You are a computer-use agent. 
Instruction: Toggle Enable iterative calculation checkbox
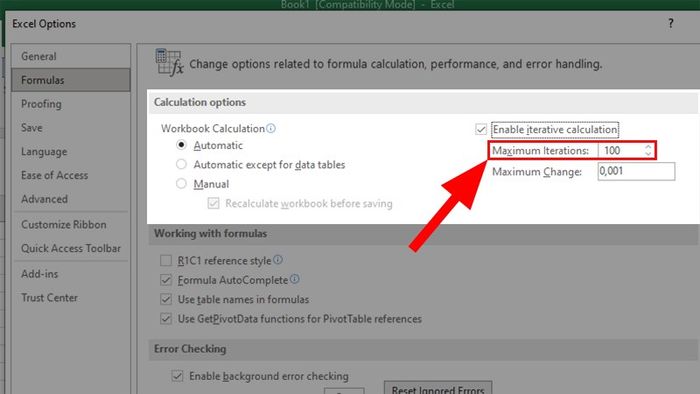481,129
